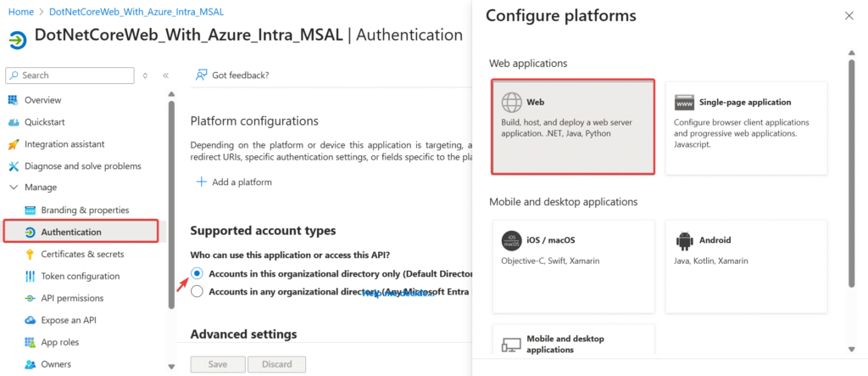Collapse the Manage section chevron
The width and height of the screenshot is (868, 376).
click(x=14, y=188)
